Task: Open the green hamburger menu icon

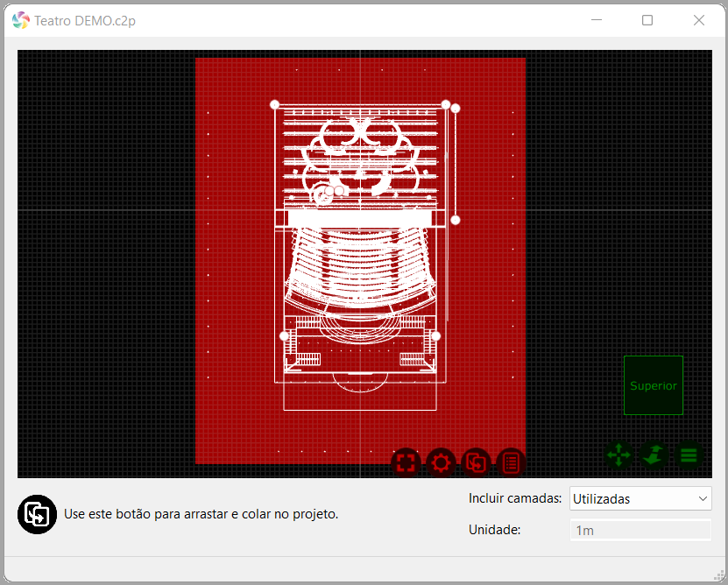Action: tap(689, 455)
